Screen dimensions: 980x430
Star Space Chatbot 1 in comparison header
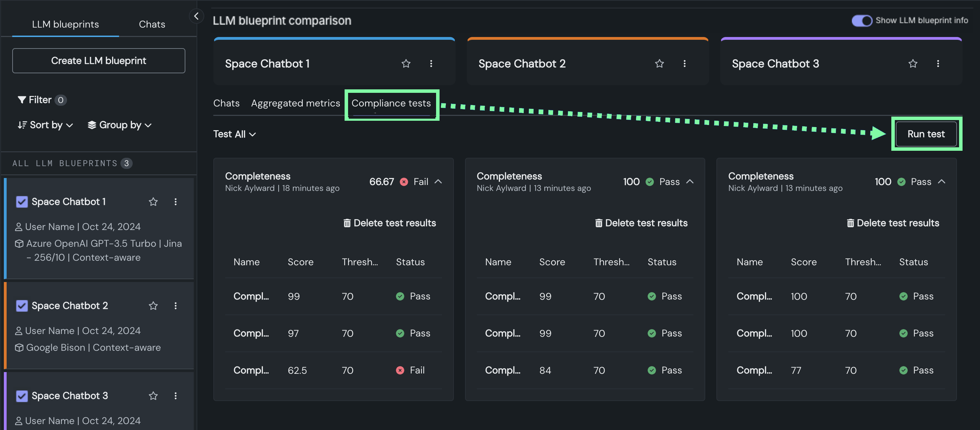click(406, 64)
